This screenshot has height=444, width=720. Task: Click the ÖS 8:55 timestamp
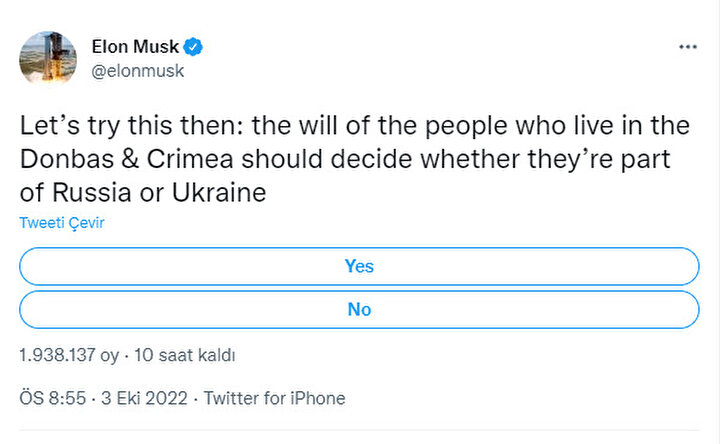[53, 398]
